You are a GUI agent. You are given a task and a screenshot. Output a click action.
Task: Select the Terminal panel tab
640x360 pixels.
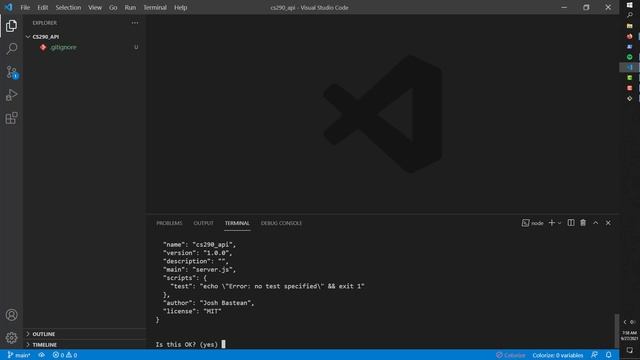237,223
